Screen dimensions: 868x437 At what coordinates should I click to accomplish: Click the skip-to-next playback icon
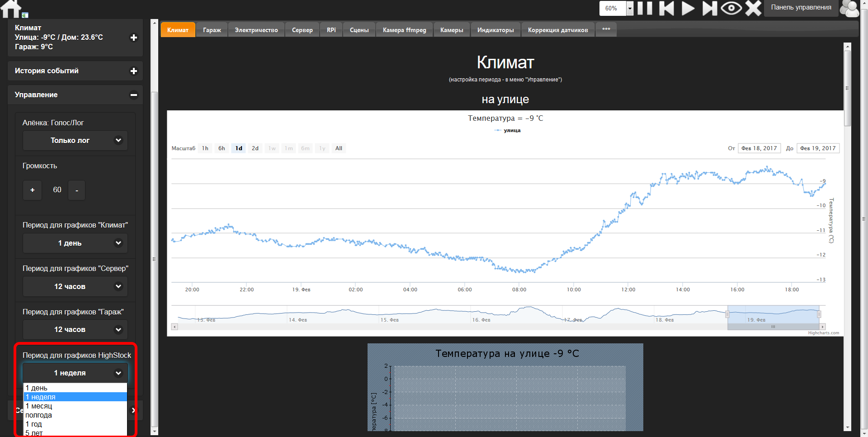click(709, 8)
